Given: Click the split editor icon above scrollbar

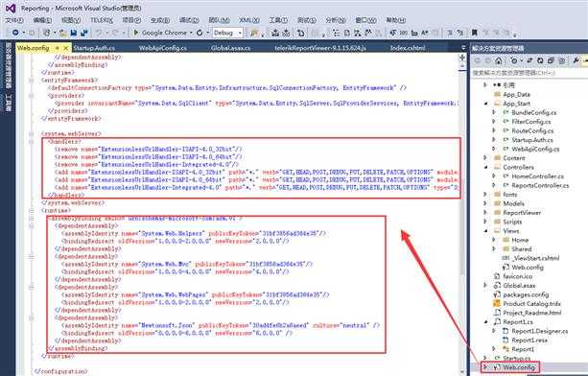Looking at the screenshot, I should 462,58.
